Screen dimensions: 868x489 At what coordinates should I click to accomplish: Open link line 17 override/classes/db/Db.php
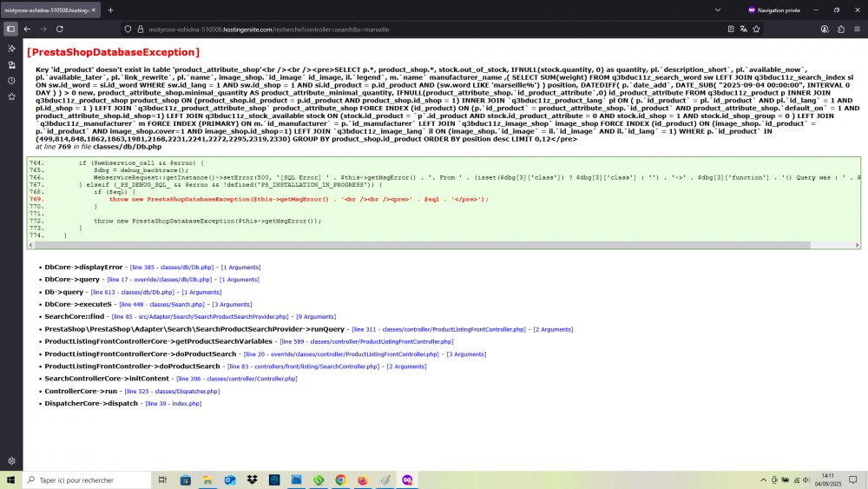(160, 280)
